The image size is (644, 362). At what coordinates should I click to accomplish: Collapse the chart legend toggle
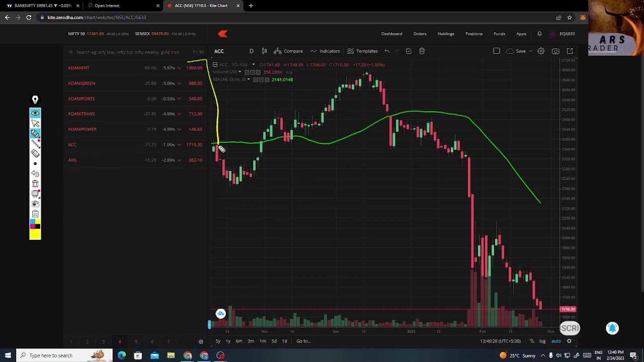[215, 64]
